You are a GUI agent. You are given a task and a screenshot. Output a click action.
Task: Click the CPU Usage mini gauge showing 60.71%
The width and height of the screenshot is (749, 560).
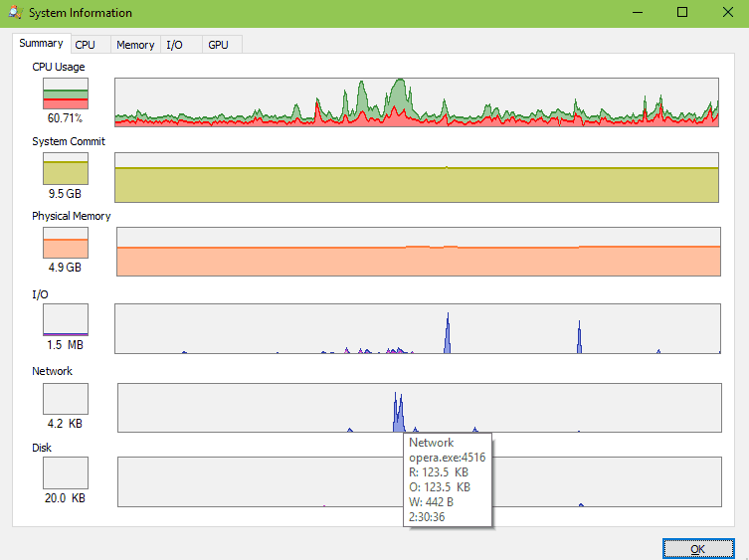pyautogui.click(x=66, y=93)
